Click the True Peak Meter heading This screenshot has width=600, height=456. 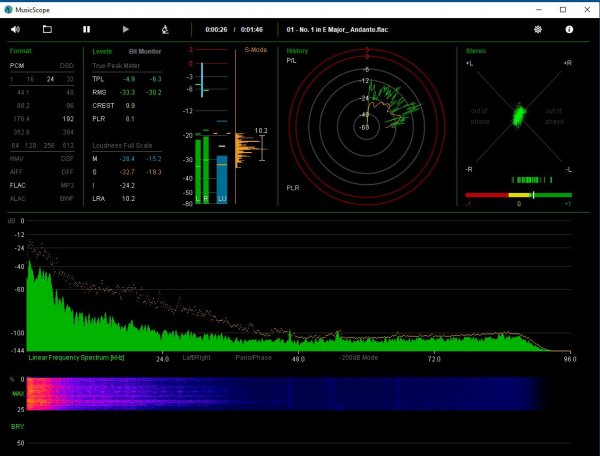116,66
